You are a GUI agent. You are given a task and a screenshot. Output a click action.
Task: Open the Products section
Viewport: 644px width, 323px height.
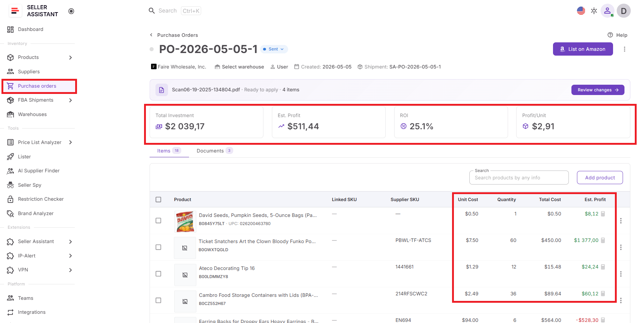click(x=28, y=57)
